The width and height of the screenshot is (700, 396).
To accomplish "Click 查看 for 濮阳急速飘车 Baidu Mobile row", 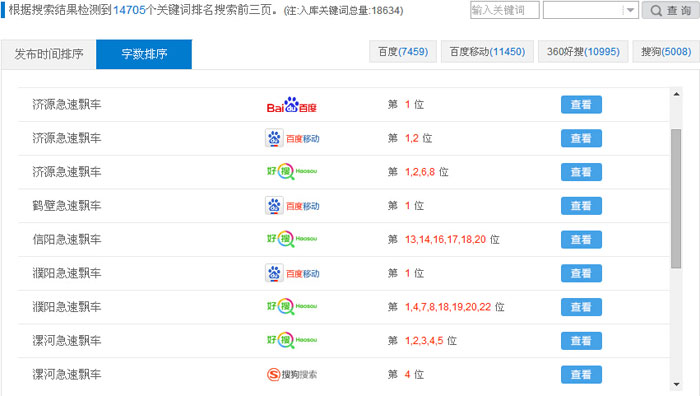I will (x=581, y=273).
